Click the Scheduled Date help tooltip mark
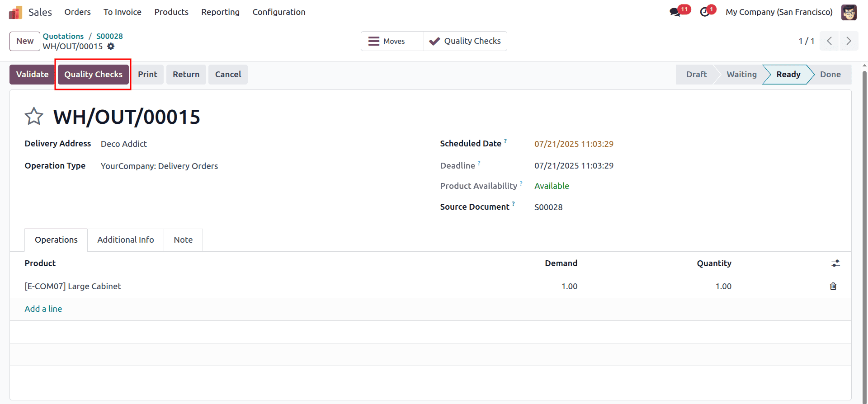The height and width of the screenshot is (404, 868). (505, 141)
